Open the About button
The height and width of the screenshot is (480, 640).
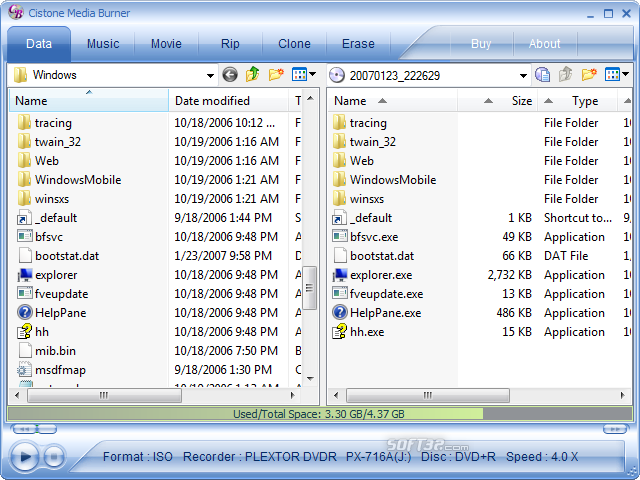coord(544,44)
